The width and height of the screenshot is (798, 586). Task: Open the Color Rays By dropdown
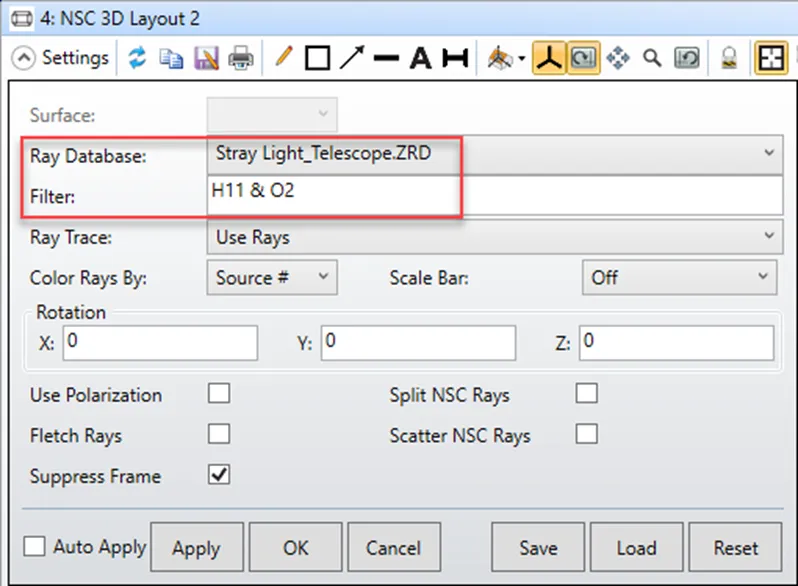coord(272,277)
